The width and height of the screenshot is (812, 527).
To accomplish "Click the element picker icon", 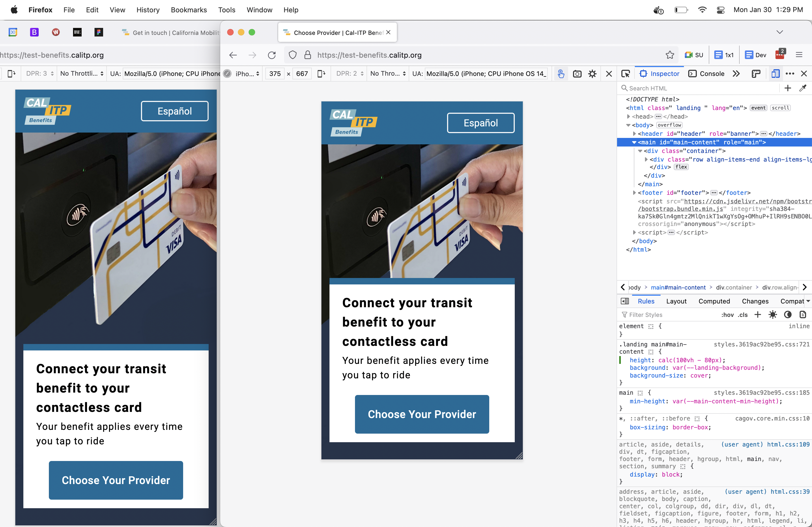I will [x=625, y=74].
